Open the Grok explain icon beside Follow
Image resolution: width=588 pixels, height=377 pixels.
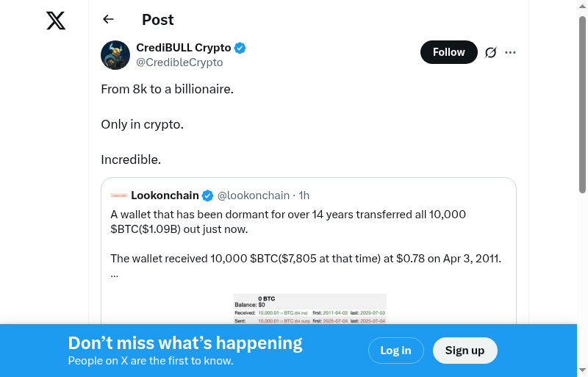coord(491,52)
